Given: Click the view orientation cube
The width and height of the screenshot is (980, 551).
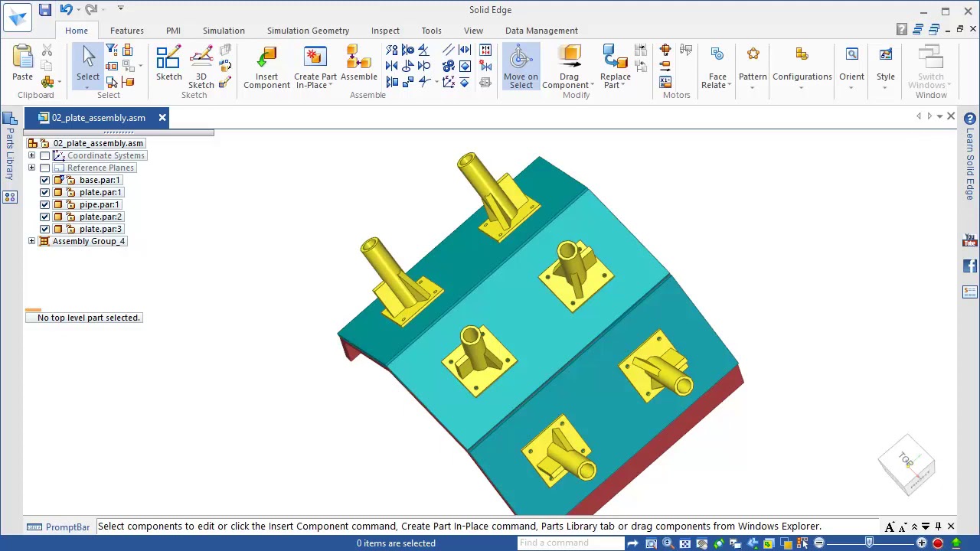Looking at the screenshot, I should click(x=906, y=465).
